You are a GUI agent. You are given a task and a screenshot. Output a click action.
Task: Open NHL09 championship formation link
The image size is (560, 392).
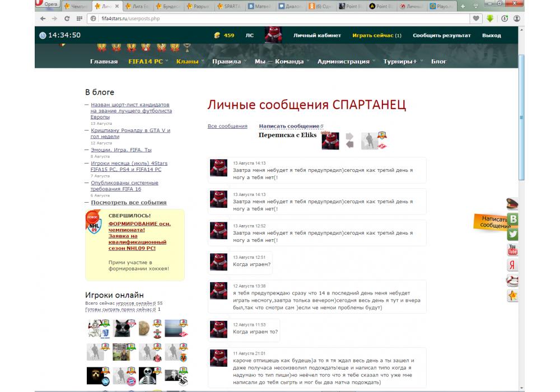pyautogui.click(x=139, y=236)
